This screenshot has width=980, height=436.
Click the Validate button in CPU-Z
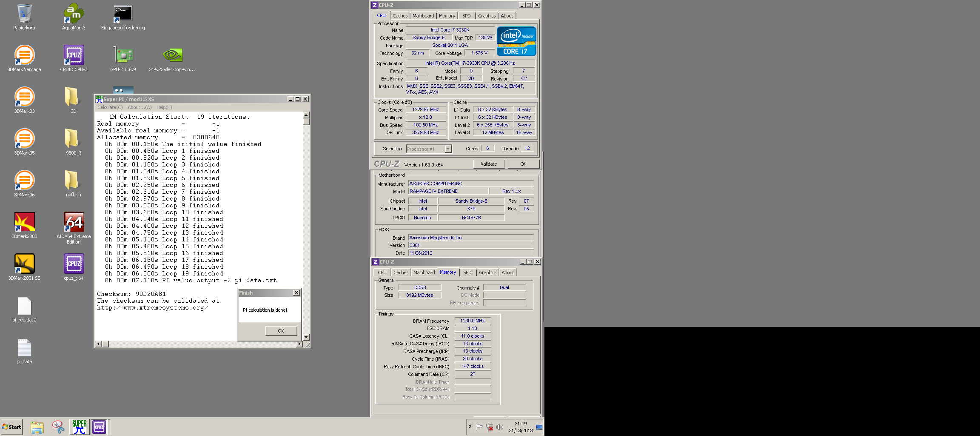pos(489,164)
